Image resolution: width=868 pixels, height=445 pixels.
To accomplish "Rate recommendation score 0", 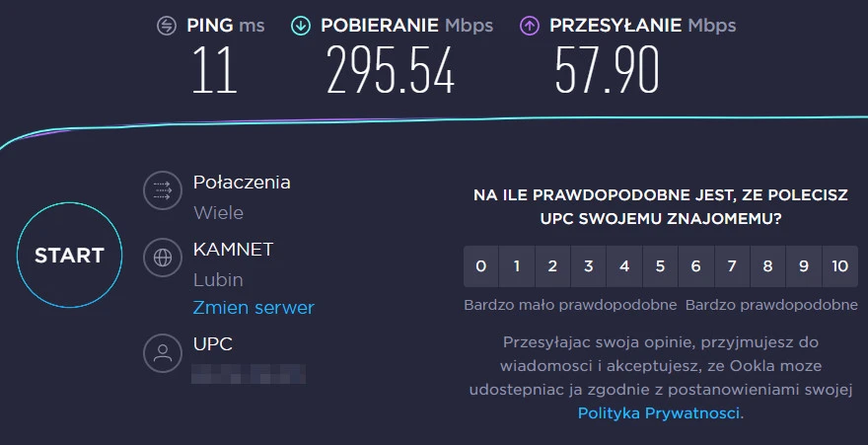I will 480,265.
